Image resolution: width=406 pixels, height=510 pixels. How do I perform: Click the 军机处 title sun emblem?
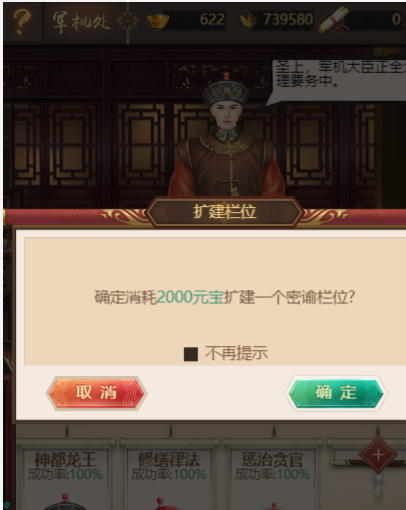(x=128, y=21)
